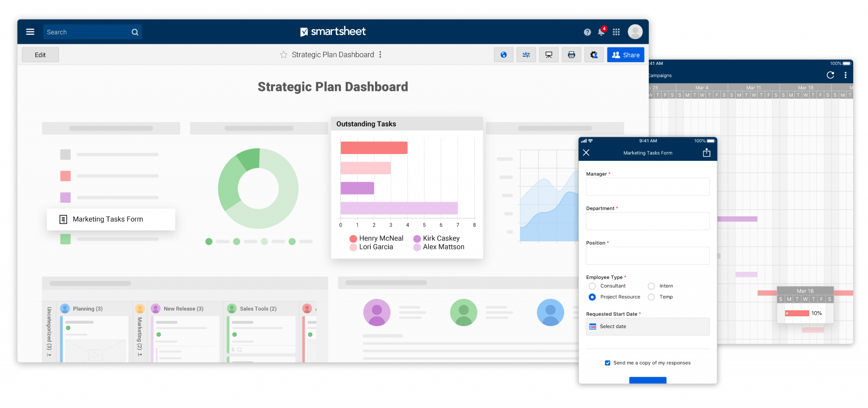Click refresh icon in Campaigns Gantt window
Screen dimensions: 868x408
830,75
